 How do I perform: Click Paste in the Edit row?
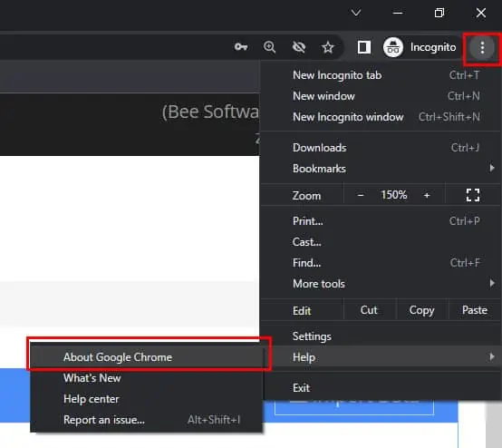coord(475,310)
